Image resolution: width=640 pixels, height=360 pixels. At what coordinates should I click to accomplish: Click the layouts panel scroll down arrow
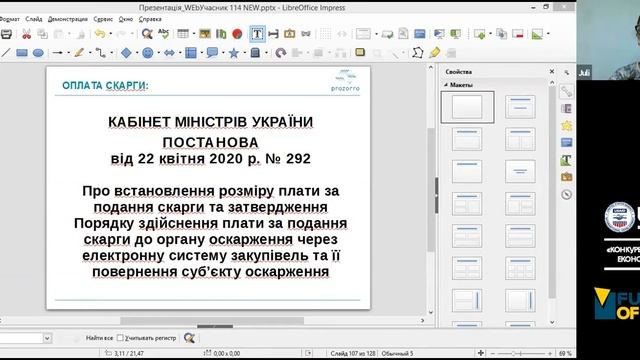point(552,322)
